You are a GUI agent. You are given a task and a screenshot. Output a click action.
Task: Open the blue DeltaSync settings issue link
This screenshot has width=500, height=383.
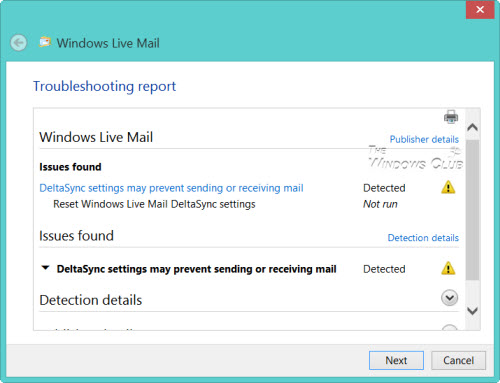click(171, 188)
